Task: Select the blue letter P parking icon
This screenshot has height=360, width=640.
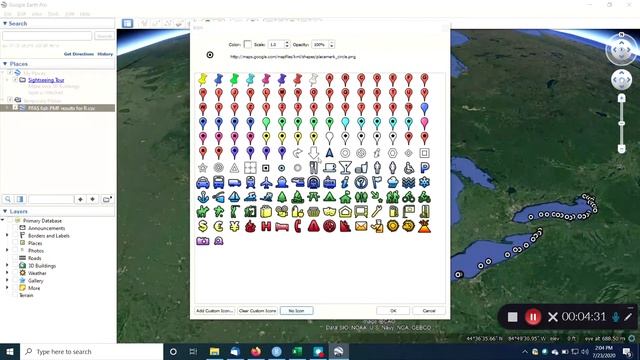Action: tap(424, 168)
